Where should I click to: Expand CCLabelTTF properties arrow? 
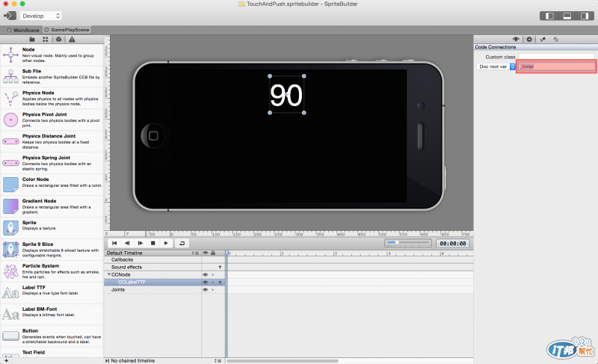click(x=220, y=283)
